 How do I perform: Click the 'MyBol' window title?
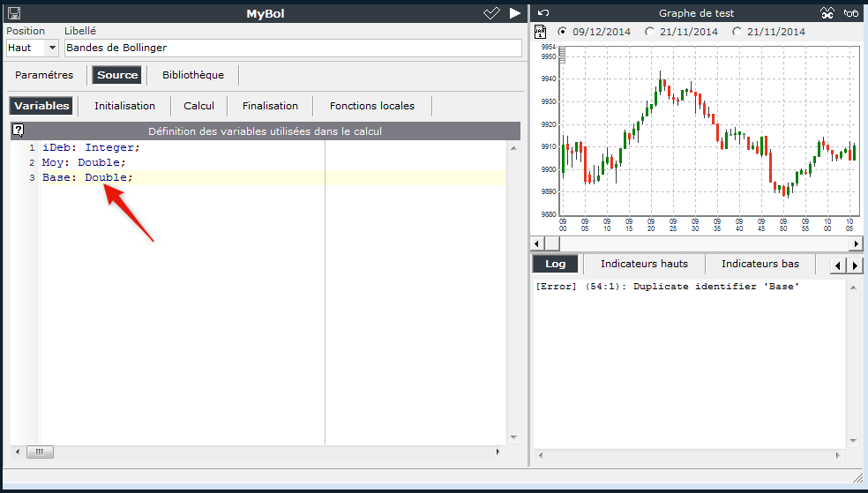tap(266, 14)
